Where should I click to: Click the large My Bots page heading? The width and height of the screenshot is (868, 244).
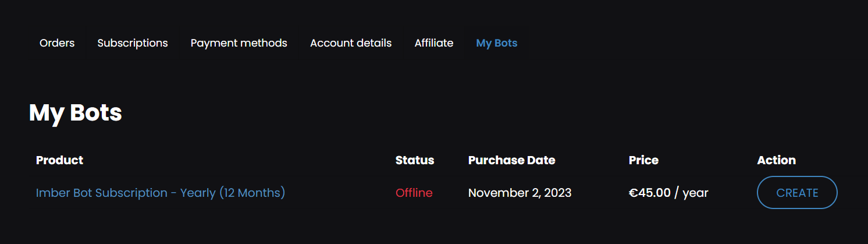[76, 112]
